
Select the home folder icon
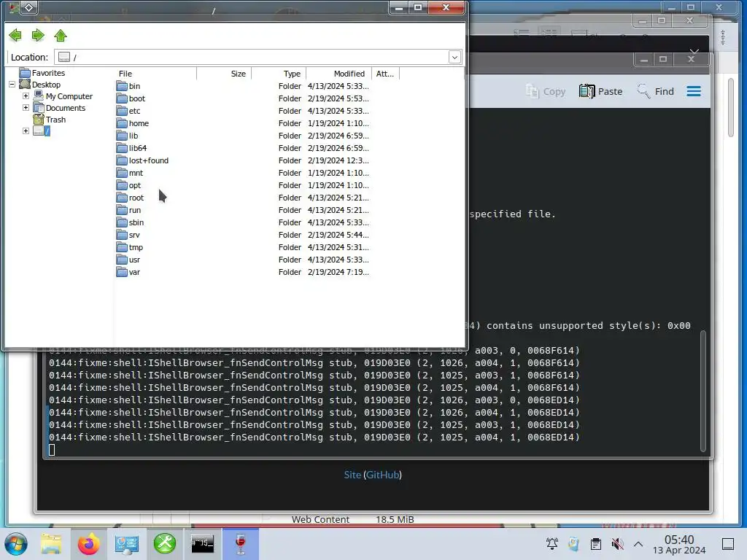click(x=122, y=123)
